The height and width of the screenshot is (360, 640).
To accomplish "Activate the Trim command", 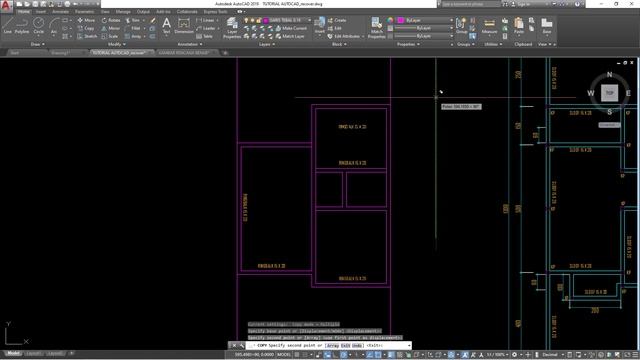I will click(133, 20).
